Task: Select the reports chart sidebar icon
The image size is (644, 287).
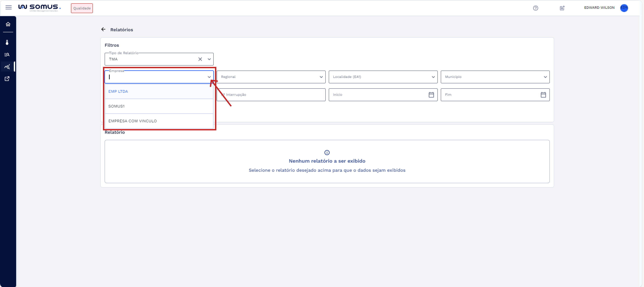Action: 7,67
